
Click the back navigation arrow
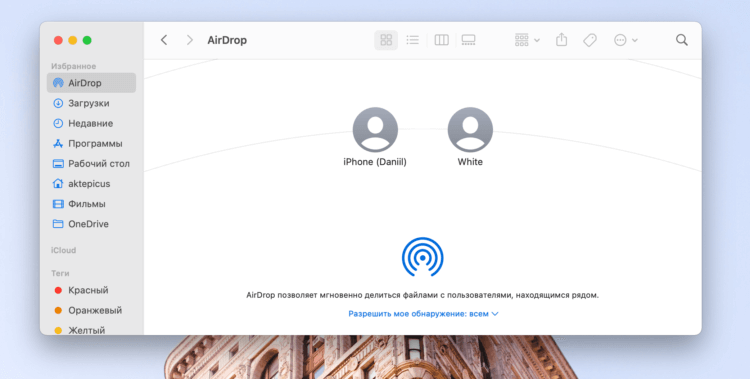[x=164, y=40]
